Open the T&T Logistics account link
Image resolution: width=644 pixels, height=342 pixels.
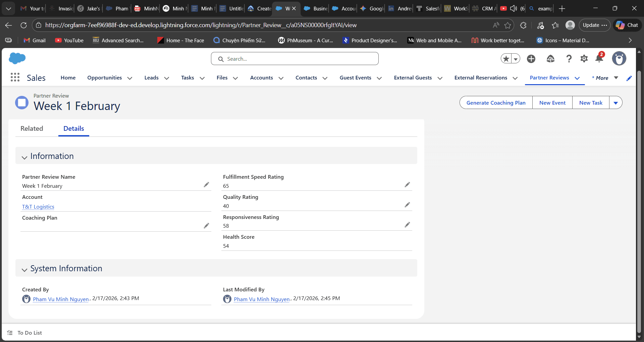(38, 207)
